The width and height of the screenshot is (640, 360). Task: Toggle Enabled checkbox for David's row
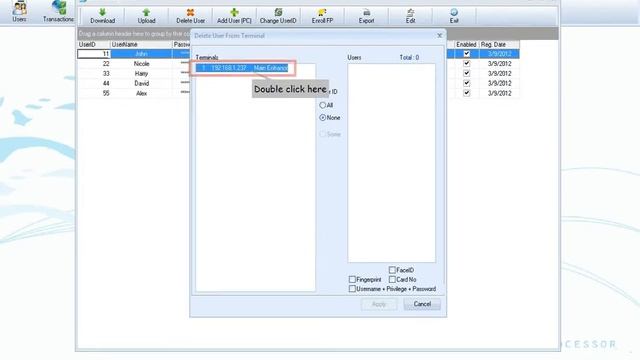[x=467, y=83]
